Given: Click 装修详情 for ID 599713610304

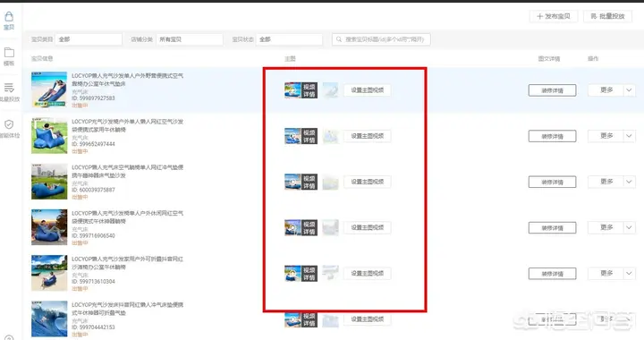Looking at the screenshot, I should 553,274.
